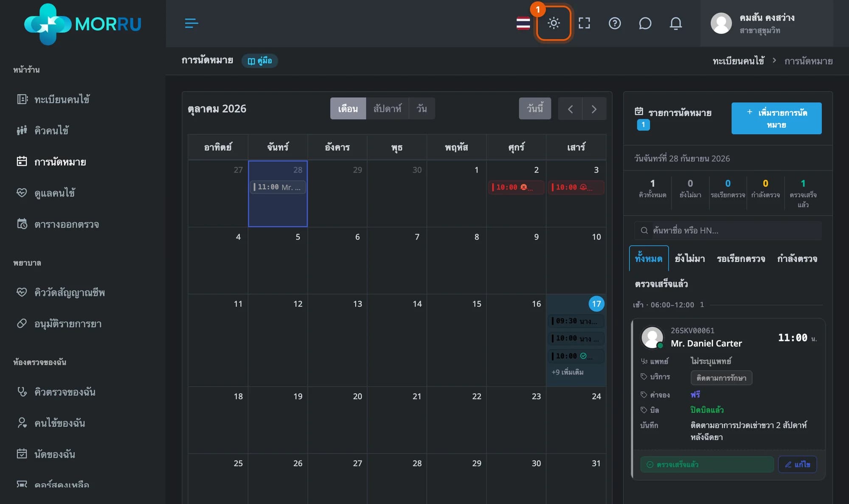The image size is (849, 504).
Task: Click the MORRU logo
Action: click(x=83, y=24)
